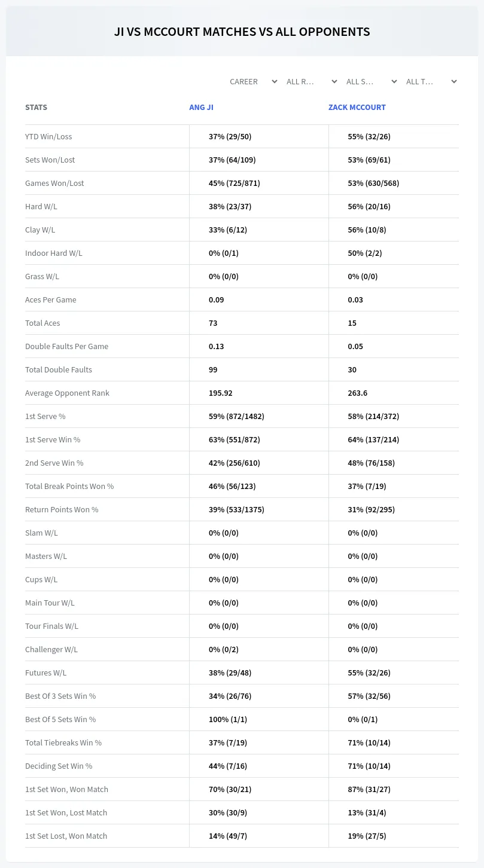Click the STATS column header
The height and width of the screenshot is (868, 484).
tap(36, 108)
